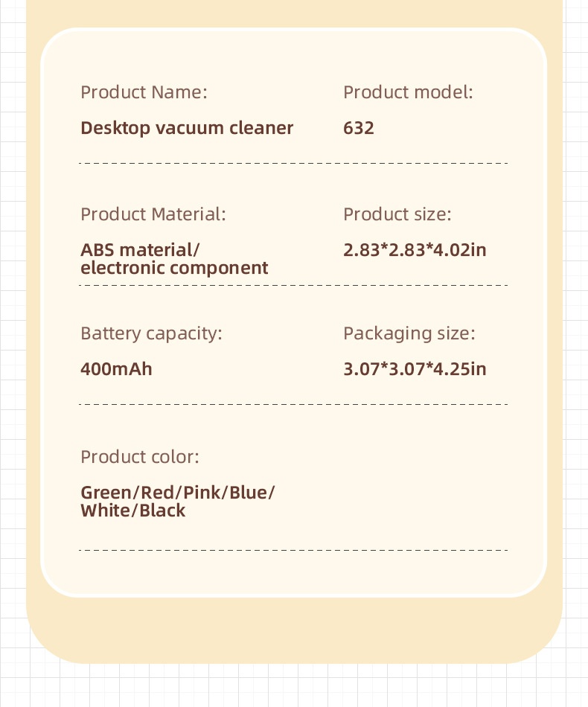Select the 3.07*3.07*4.25in packaging value
588x707 pixels.
(415, 369)
